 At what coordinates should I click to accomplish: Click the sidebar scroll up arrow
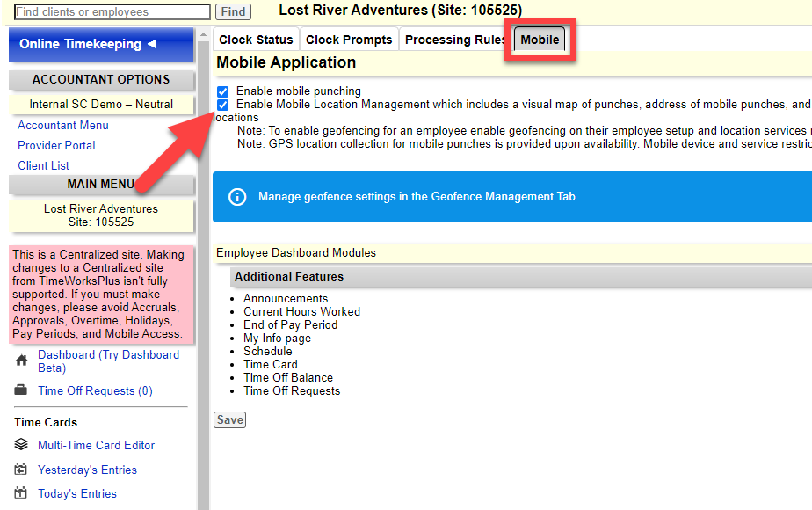tap(203, 34)
